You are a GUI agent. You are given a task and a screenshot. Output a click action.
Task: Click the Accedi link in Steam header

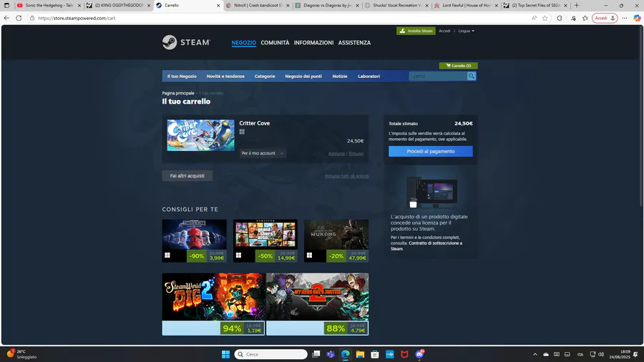coord(444,31)
